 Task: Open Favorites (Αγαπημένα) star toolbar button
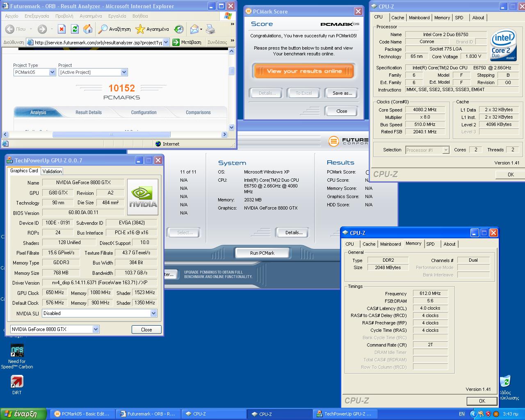(152, 29)
